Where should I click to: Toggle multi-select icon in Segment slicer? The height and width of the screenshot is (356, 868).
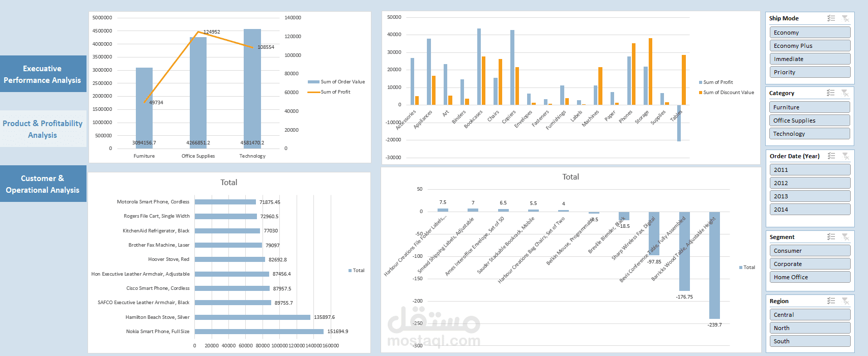pos(831,237)
